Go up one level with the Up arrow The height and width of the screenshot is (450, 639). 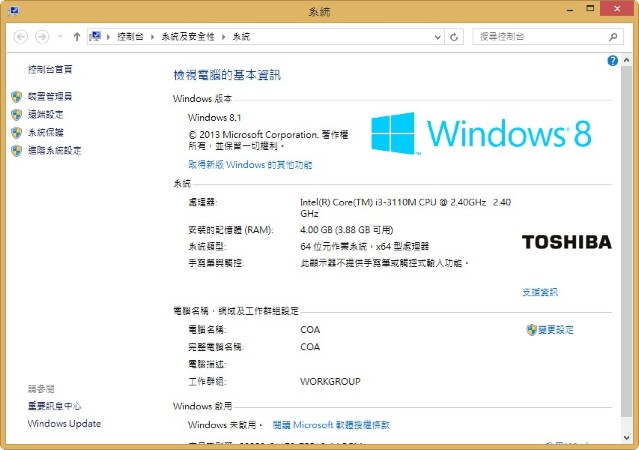pyautogui.click(x=77, y=37)
